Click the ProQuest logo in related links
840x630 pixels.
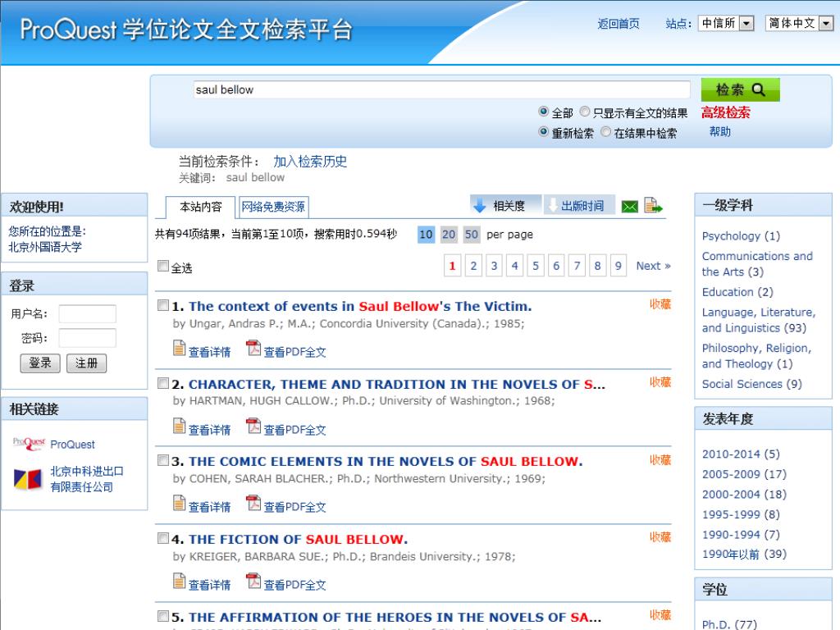[x=29, y=444]
